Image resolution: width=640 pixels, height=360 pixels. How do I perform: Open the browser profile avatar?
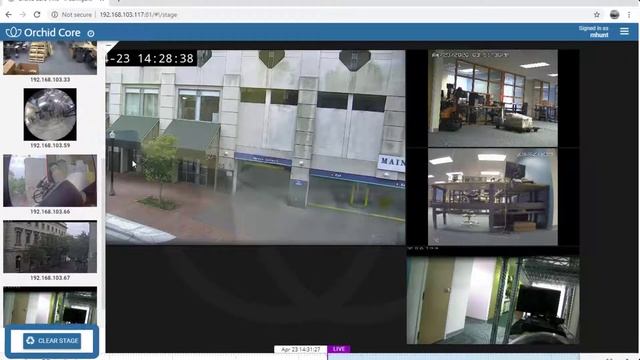click(x=614, y=15)
